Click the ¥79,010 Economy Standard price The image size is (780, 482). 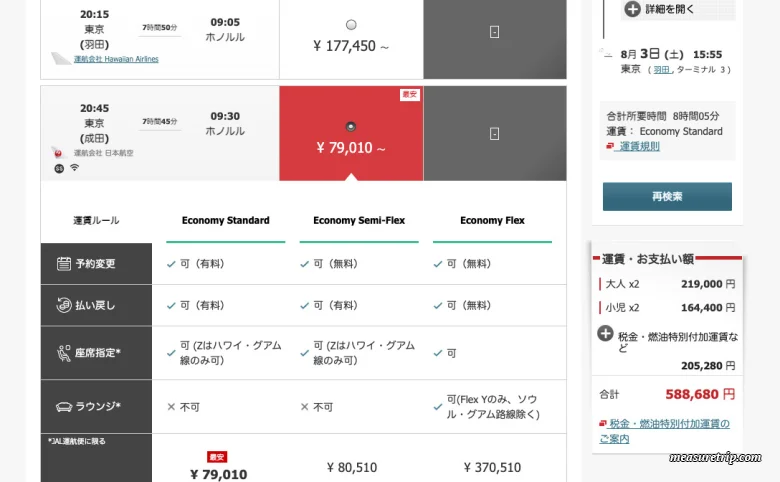(x=218, y=474)
